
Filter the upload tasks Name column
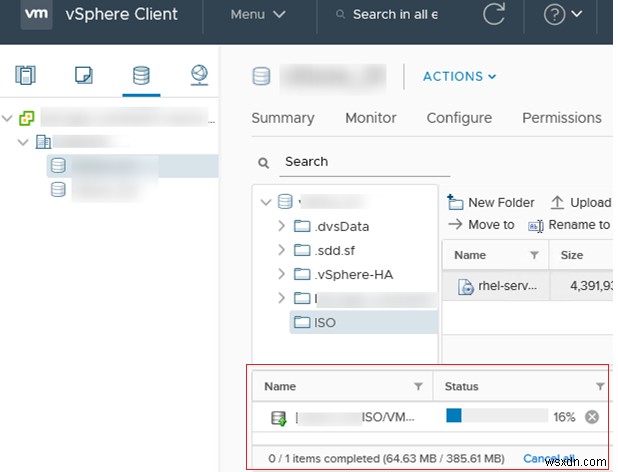click(x=418, y=387)
